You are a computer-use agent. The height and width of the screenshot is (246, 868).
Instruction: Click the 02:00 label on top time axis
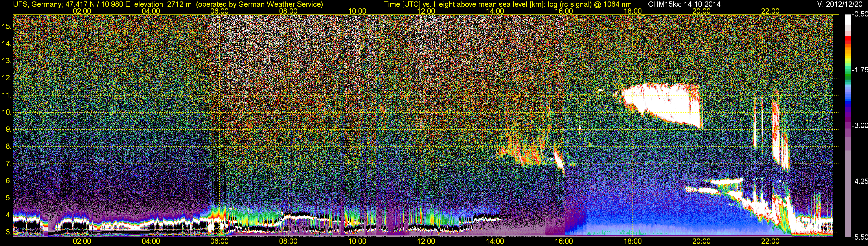[x=82, y=11]
